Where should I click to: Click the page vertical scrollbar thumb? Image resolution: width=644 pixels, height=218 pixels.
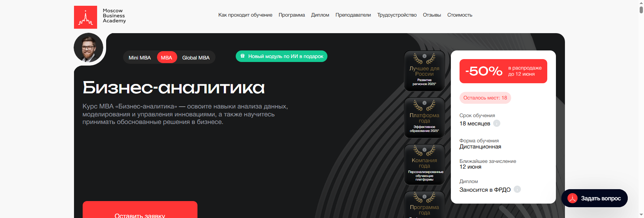641,9
